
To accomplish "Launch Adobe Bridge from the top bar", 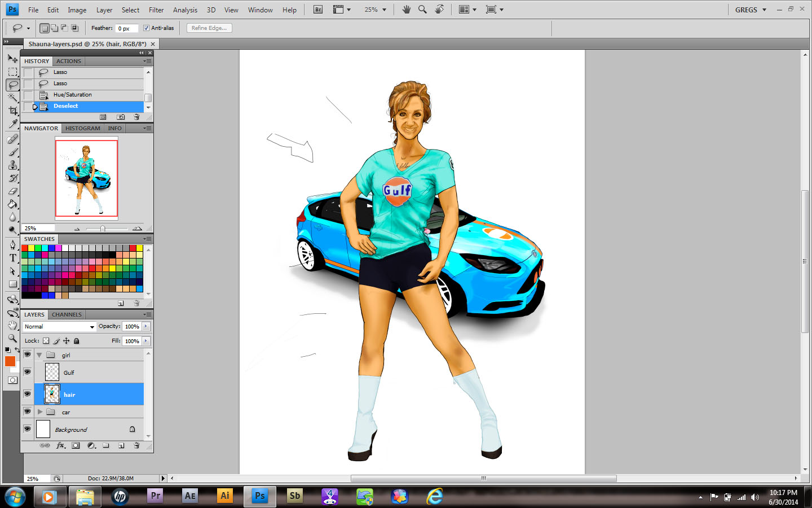I will click(318, 10).
